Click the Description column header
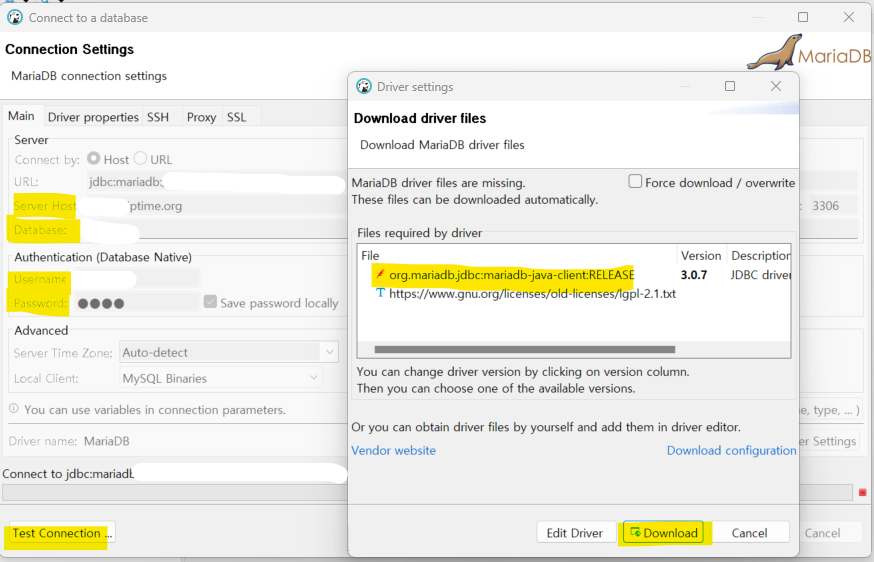 tap(760, 255)
